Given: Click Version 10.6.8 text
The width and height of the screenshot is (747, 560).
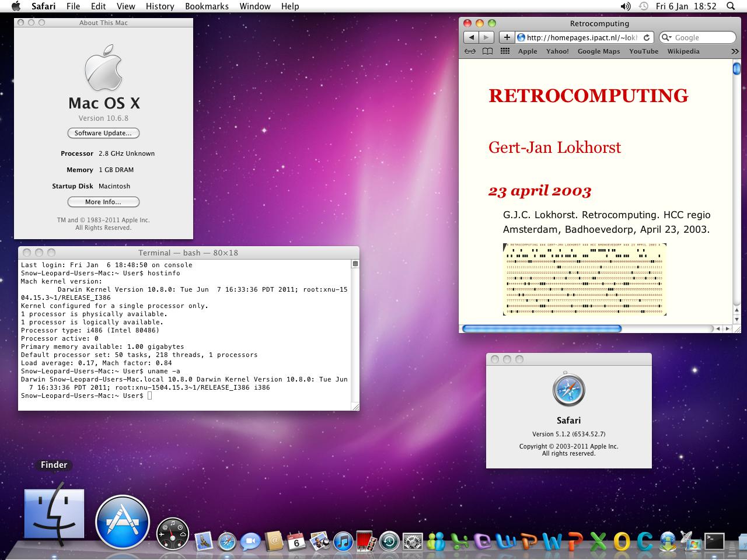Looking at the screenshot, I should 103,118.
